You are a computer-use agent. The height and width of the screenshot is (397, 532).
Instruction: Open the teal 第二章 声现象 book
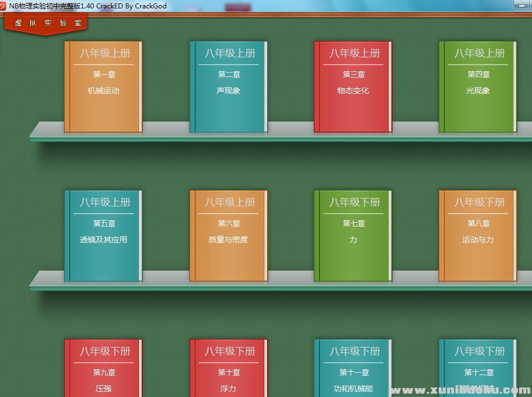click(x=228, y=87)
